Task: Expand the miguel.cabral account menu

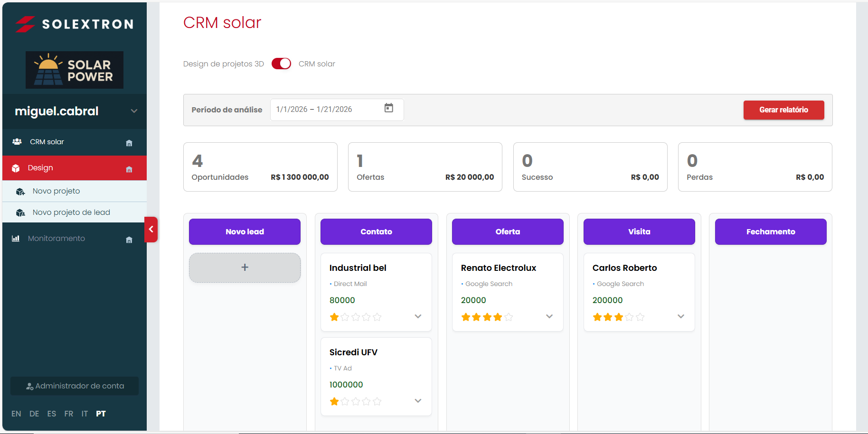Action: (133, 111)
